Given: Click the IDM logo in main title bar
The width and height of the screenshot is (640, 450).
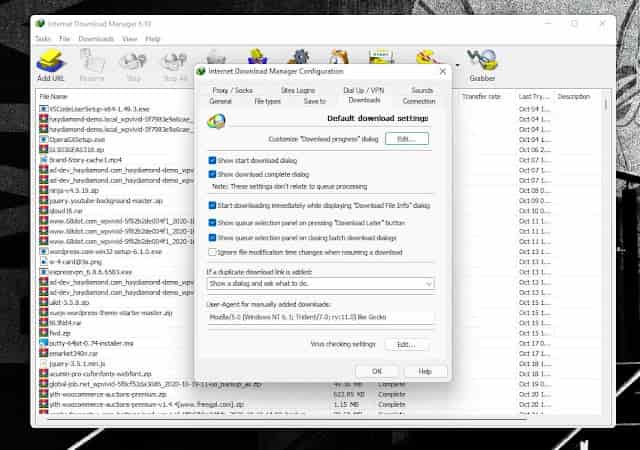Looking at the screenshot, I should pyautogui.click(x=40, y=24).
